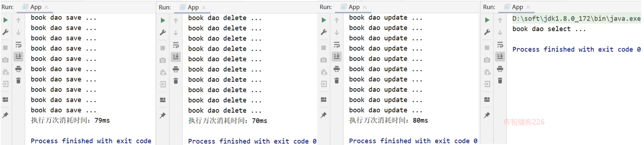This screenshot has height=145, width=644.
Task: Pin the run tab in delete panel
Action: click(163, 115)
